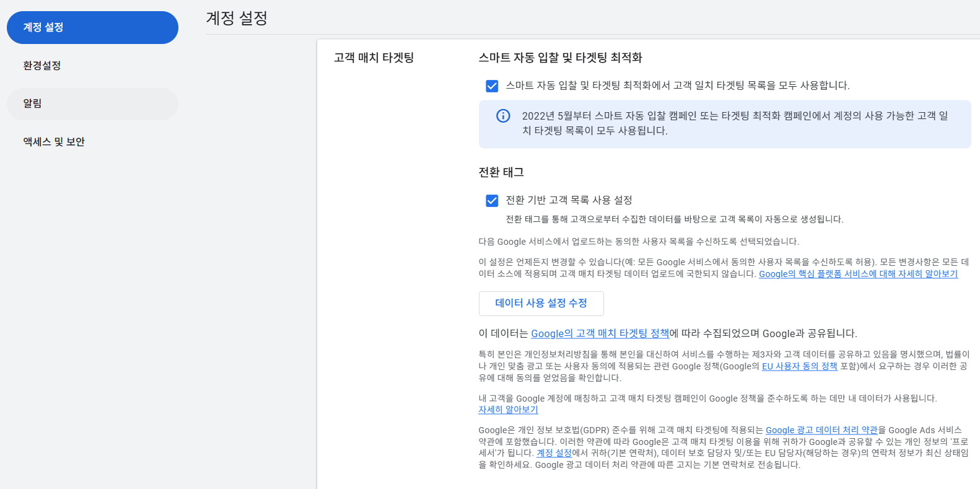Open Google의 핵심 플랫폼 서비스 자세히 알아보기 link

(x=858, y=274)
